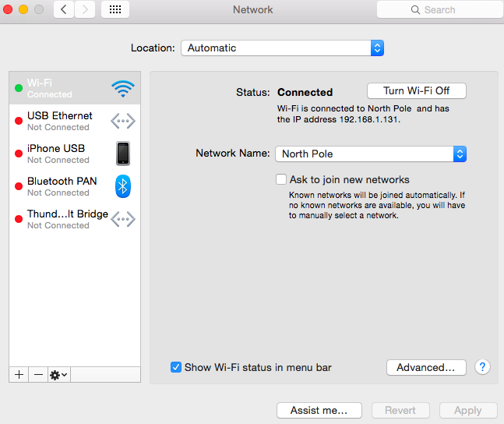
Task: Click the Search field
Action: pyautogui.click(x=438, y=10)
